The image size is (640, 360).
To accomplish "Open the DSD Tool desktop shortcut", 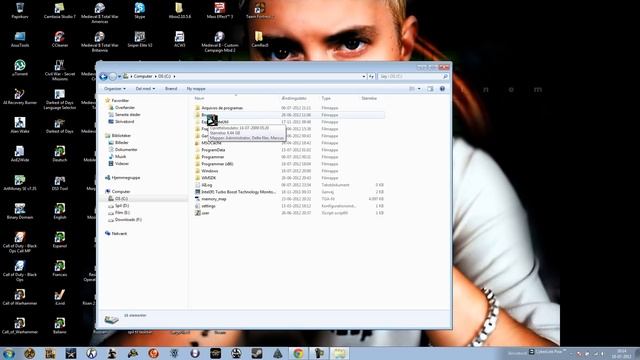I will tap(60, 182).
